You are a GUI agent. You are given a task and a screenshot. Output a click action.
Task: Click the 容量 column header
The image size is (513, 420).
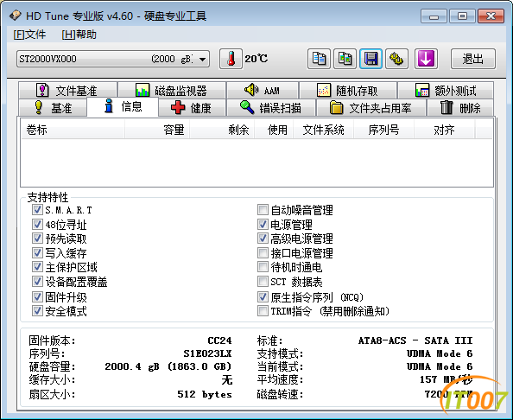tap(157, 130)
